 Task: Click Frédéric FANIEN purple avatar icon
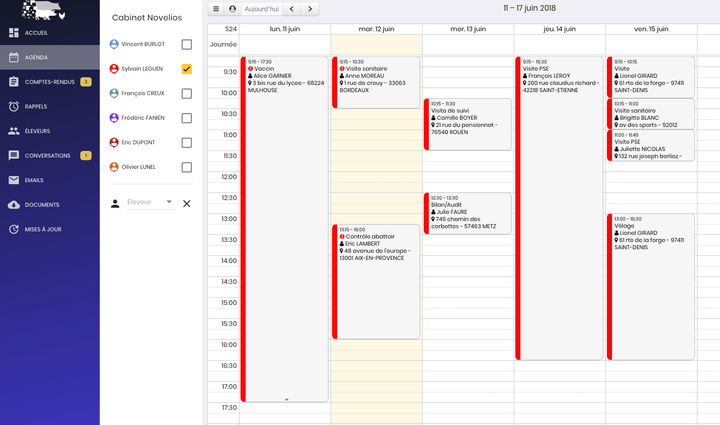pyautogui.click(x=114, y=118)
